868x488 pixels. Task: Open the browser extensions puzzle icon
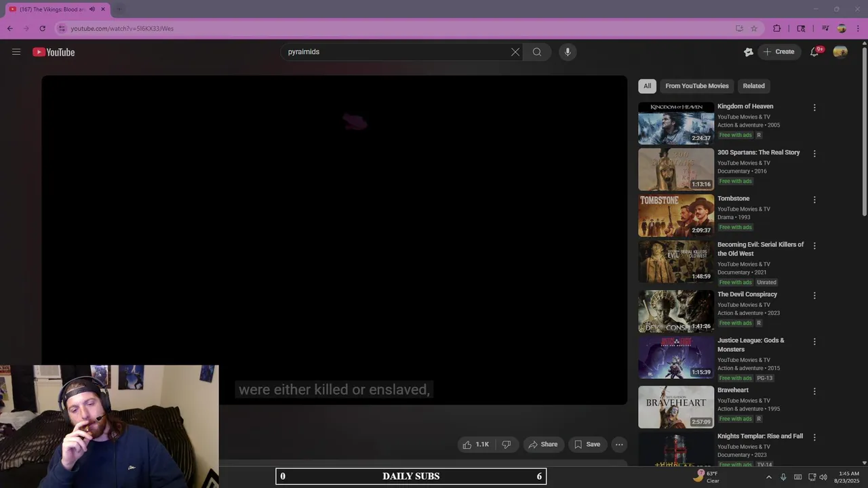point(777,28)
